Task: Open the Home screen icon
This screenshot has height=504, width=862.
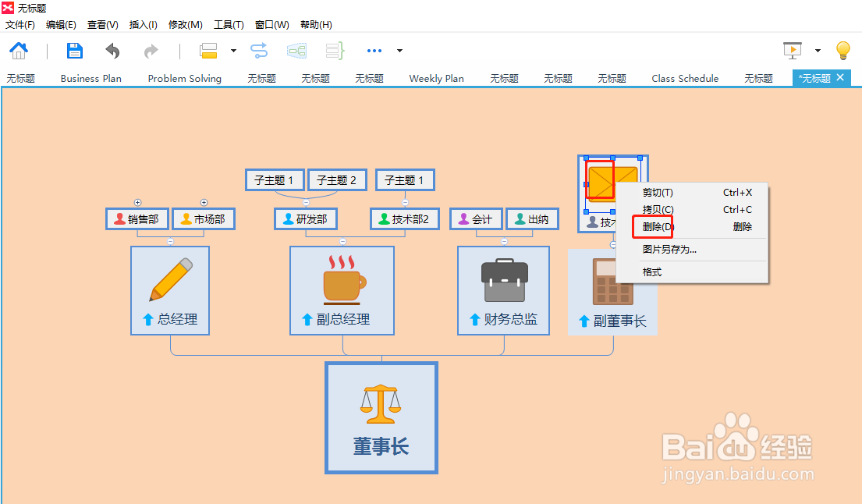Action: tap(18, 50)
